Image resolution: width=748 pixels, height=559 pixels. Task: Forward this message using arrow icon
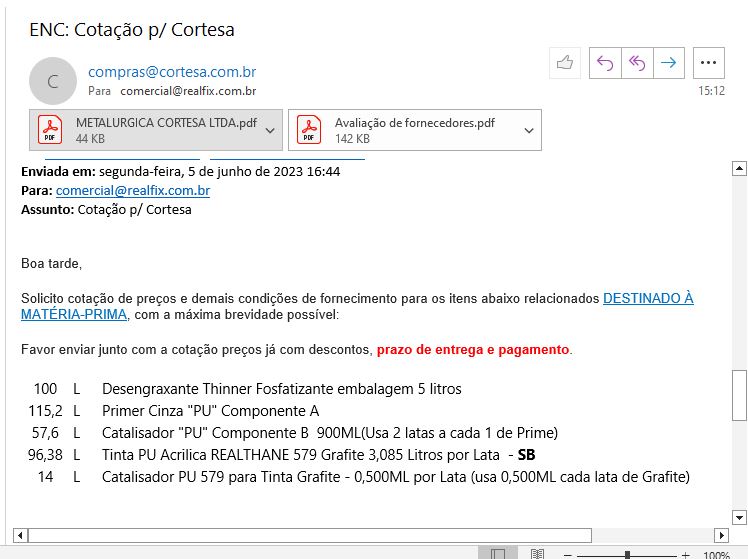click(x=668, y=63)
